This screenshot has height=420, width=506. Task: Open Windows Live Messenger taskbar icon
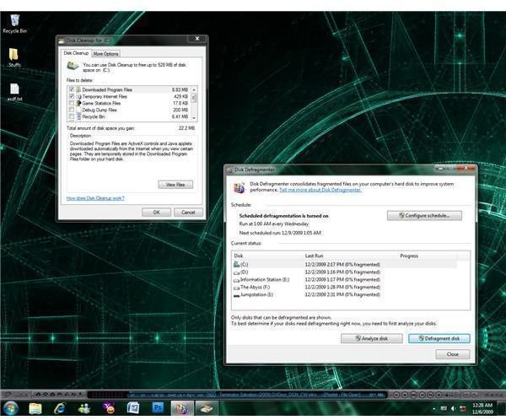tap(84, 408)
